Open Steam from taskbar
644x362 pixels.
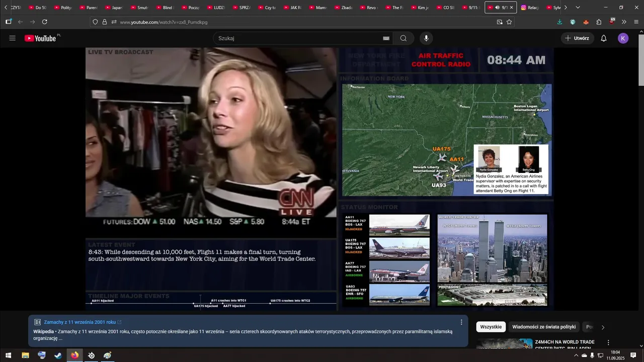point(58,355)
